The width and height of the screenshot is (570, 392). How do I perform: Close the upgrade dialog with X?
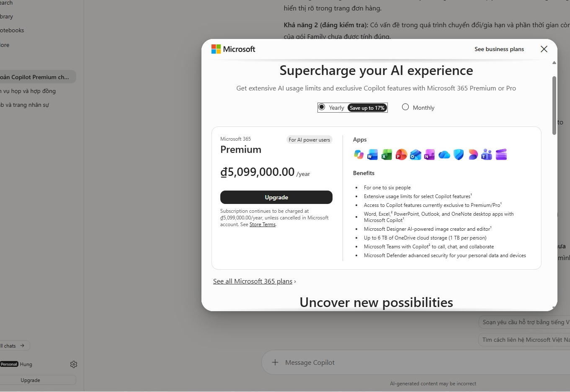coord(544,49)
